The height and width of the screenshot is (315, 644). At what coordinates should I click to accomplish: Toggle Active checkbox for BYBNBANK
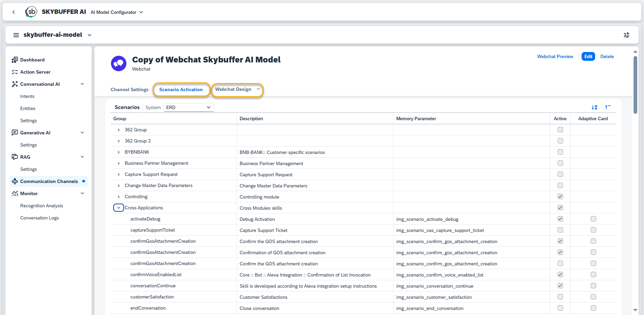click(560, 152)
